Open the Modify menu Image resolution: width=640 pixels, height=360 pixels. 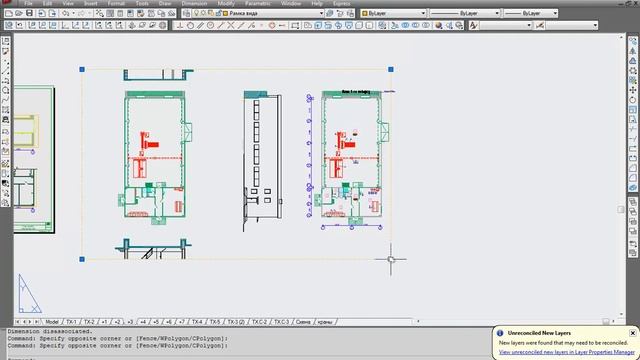click(x=226, y=3)
